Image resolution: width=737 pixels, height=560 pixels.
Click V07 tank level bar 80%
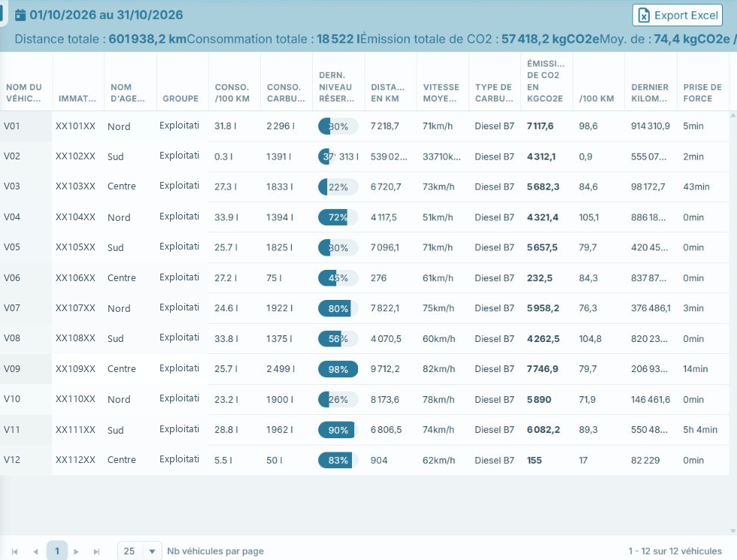[x=338, y=309]
